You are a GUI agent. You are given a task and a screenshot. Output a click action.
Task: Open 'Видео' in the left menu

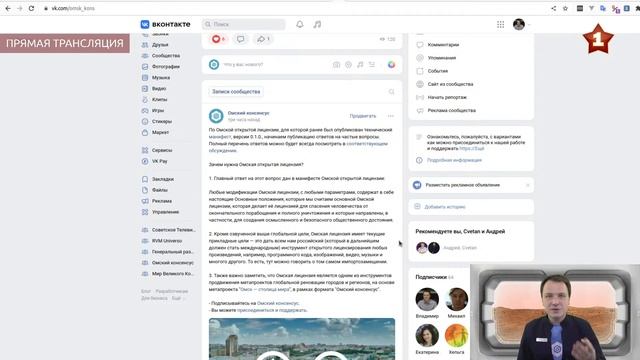(159, 89)
